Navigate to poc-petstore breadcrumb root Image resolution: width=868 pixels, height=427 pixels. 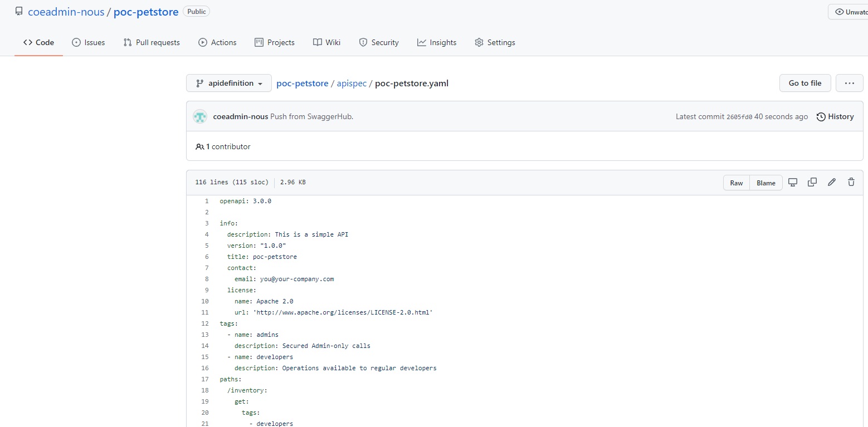tap(303, 84)
